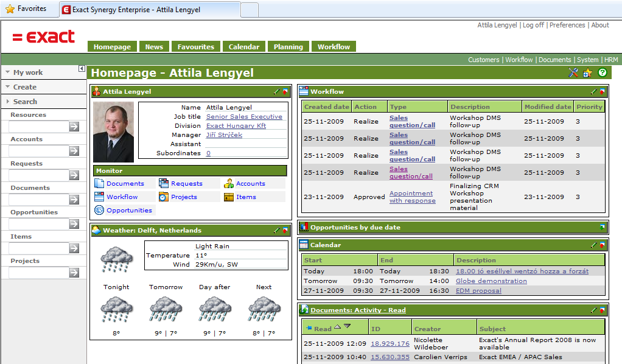The width and height of the screenshot is (622, 364).
Task: Open the Calendar tab
Action: (x=244, y=47)
